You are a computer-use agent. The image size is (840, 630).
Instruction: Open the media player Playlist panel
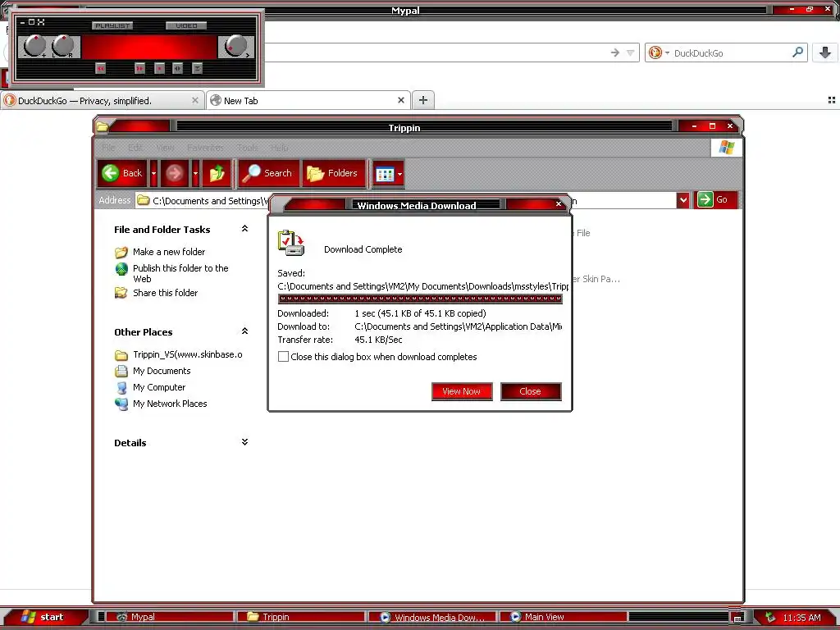tap(112, 25)
